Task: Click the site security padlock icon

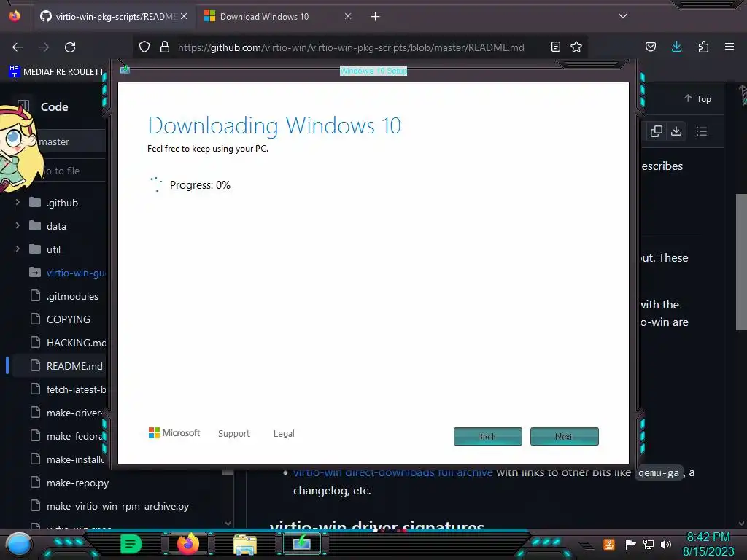Action: 165,47
